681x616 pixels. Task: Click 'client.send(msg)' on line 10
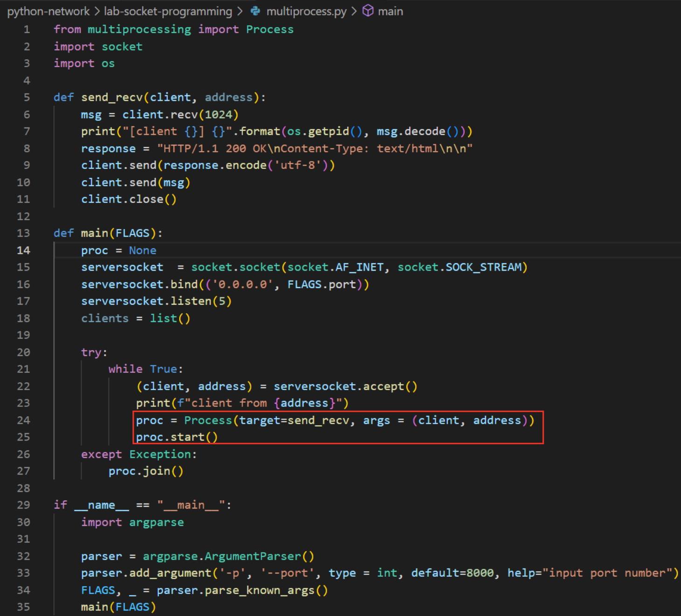coord(136,182)
